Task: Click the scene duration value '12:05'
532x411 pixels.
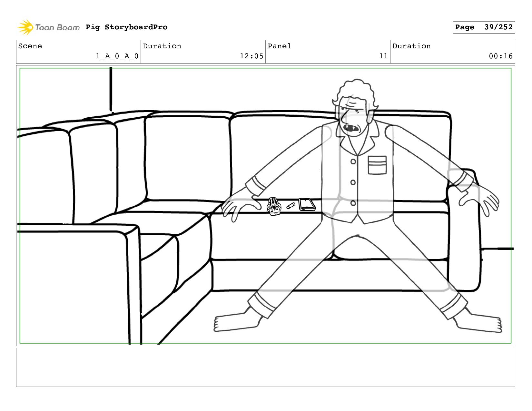Action: (251, 56)
